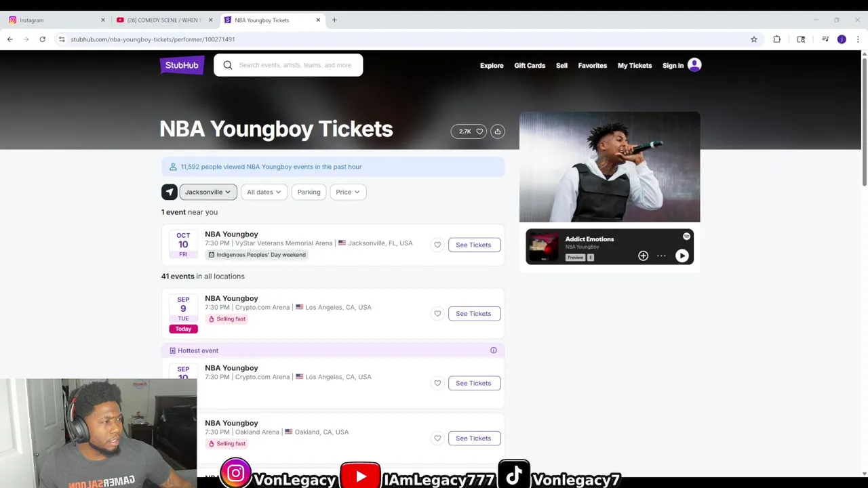Open the Chrome three-dot menu
The width and height of the screenshot is (868, 488).
tap(858, 39)
